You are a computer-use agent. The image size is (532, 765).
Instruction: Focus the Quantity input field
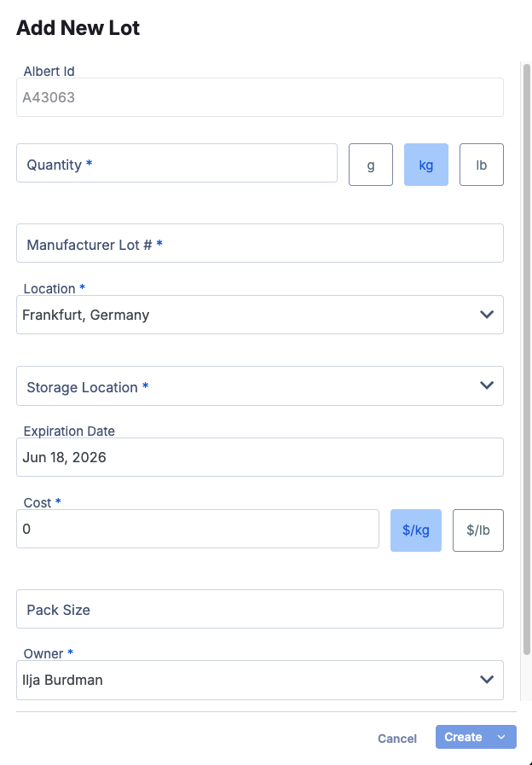click(x=176, y=164)
